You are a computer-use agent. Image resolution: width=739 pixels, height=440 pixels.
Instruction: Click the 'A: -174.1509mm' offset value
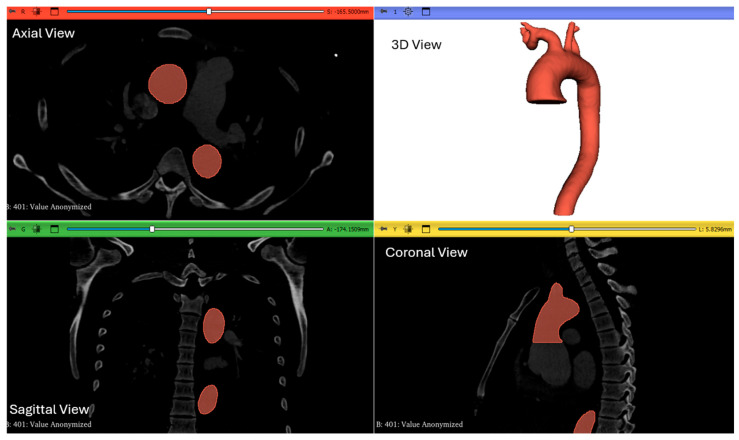pyautogui.click(x=348, y=229)
